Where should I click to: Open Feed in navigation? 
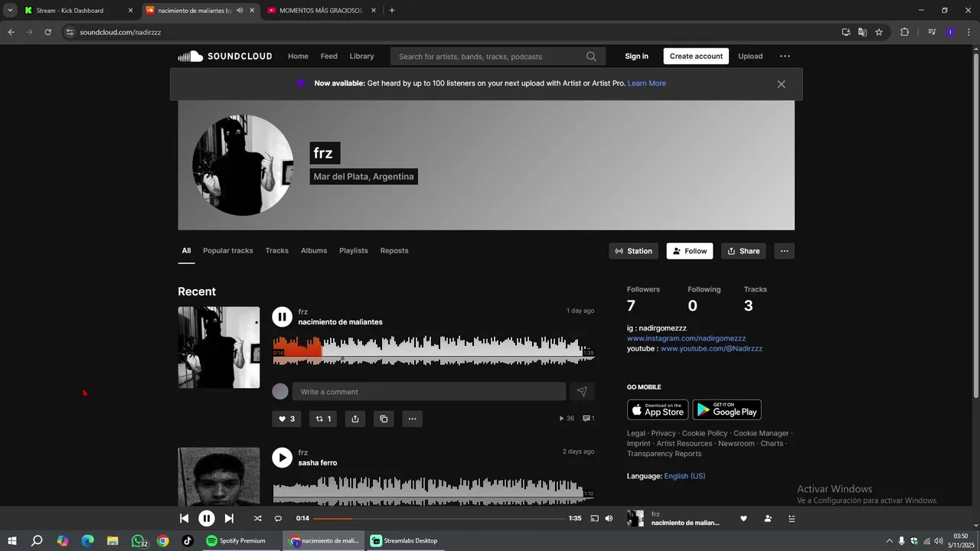(329, 56)
